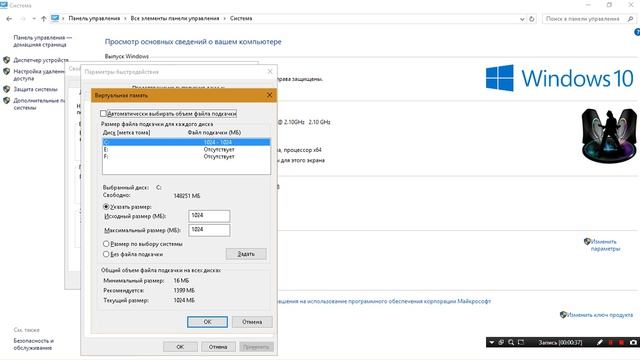Click the recorder overlay settings icon

501,342
